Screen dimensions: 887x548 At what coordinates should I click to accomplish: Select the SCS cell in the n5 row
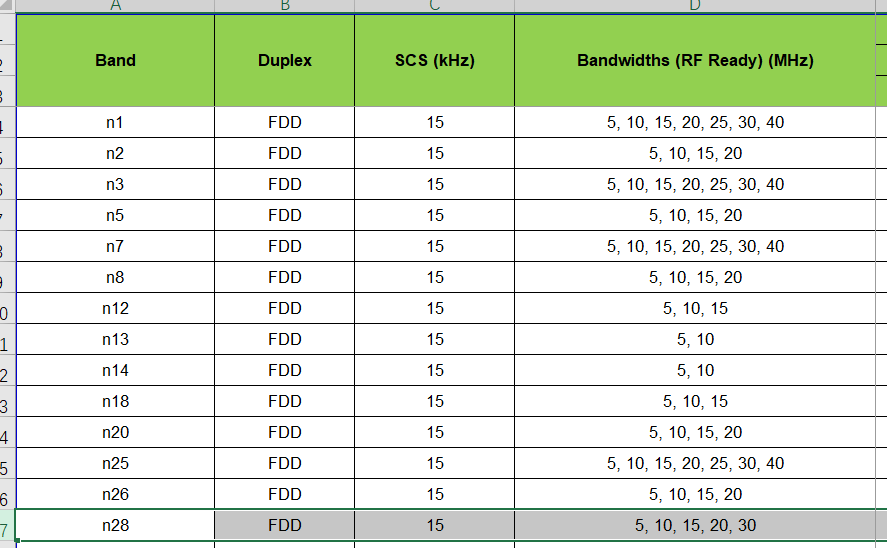tap(434, 216)
